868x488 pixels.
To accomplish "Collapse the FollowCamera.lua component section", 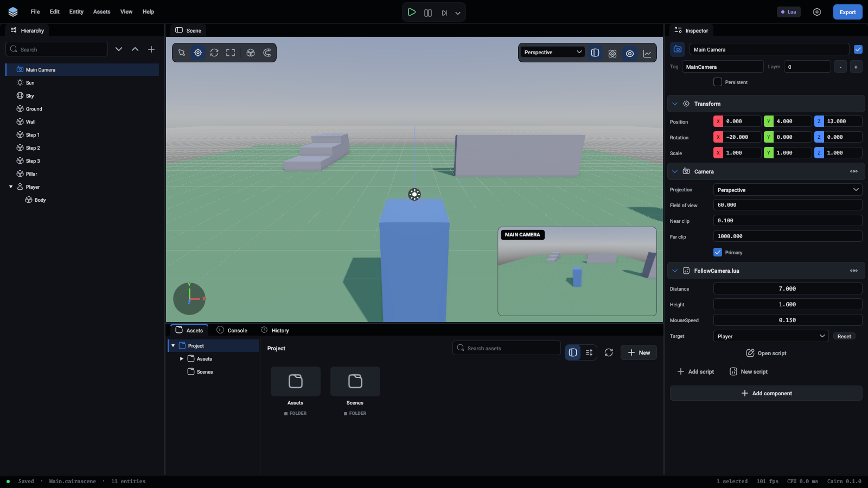I will point(675,271).
